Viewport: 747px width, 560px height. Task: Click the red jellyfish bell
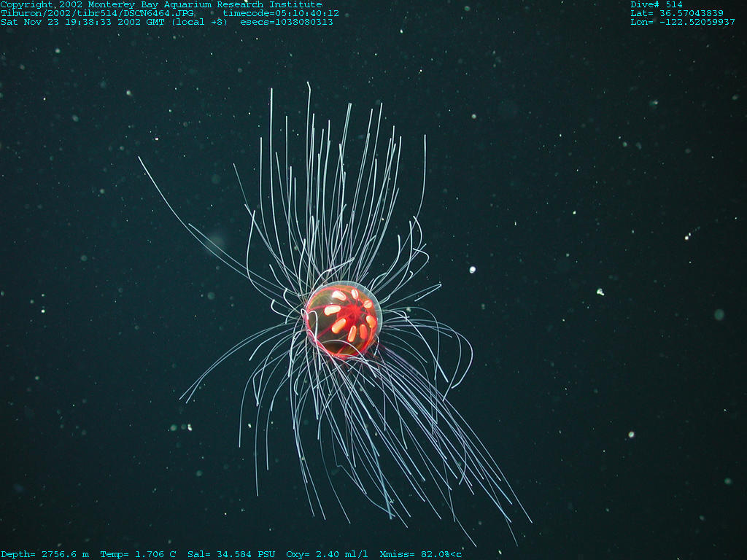point(343,319)
